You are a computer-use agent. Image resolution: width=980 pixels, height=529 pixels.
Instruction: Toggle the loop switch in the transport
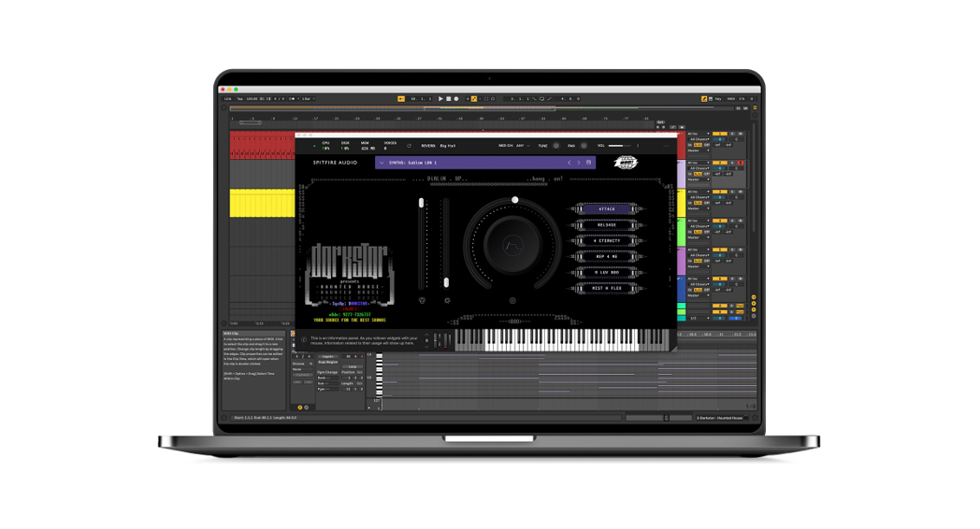(x=541, y=99)
